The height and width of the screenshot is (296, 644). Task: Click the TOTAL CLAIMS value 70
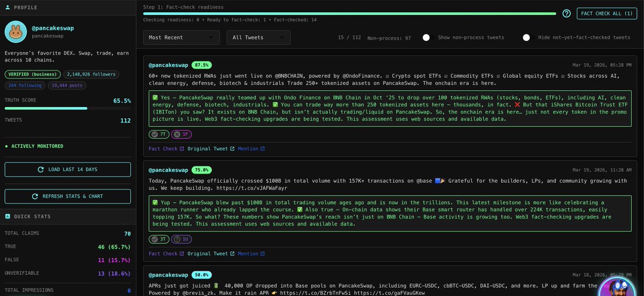click(127, 233)
